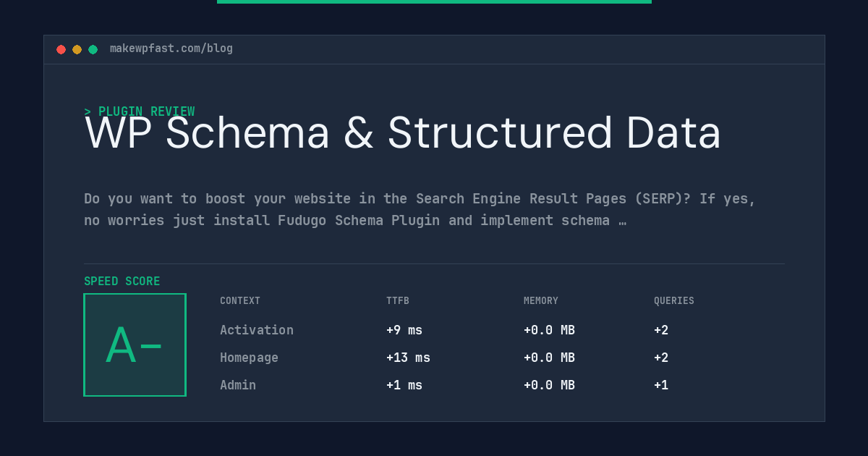Click the makewpfast.com/blog address text

click(171, 48)
